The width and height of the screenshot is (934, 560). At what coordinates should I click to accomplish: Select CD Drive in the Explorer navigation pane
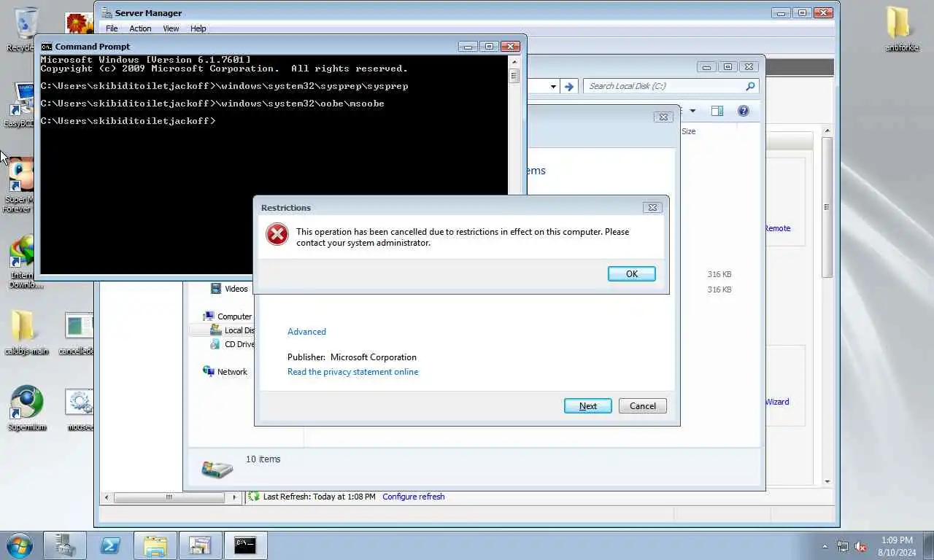pos(232,344)
